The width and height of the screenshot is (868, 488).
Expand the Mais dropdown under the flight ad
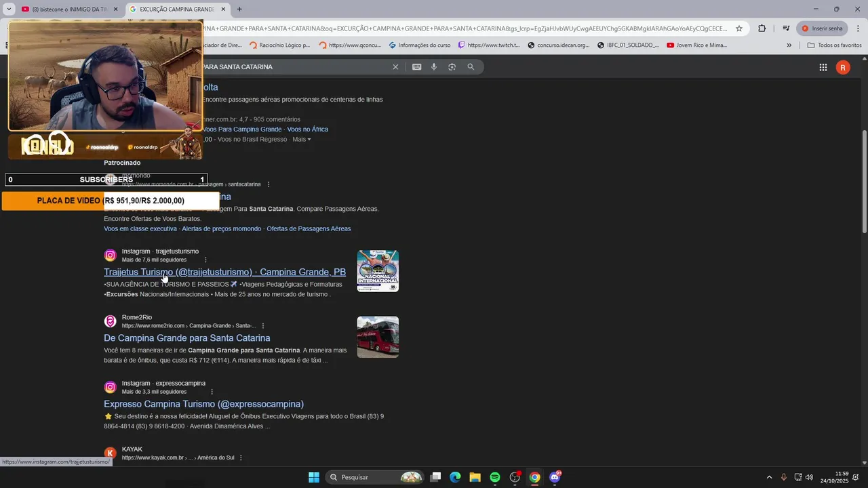302,140
